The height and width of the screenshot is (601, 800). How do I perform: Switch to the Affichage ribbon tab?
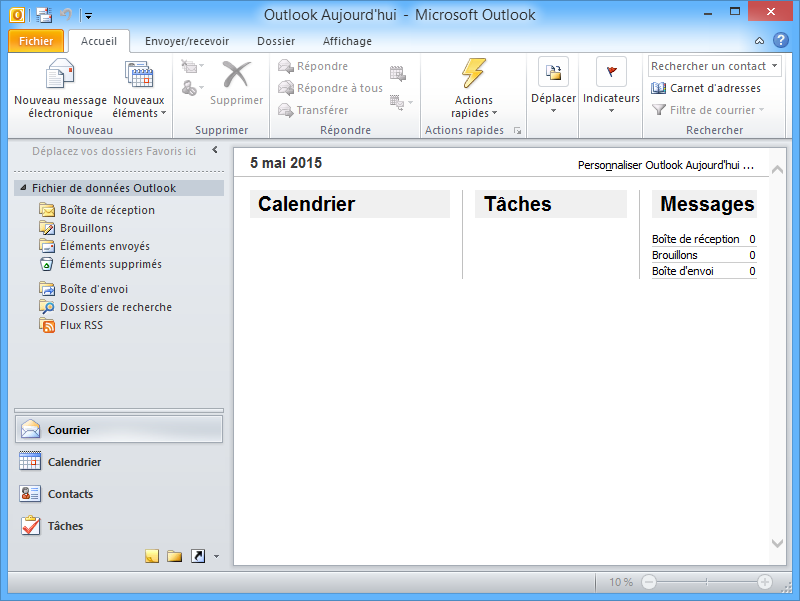[347, 41]
